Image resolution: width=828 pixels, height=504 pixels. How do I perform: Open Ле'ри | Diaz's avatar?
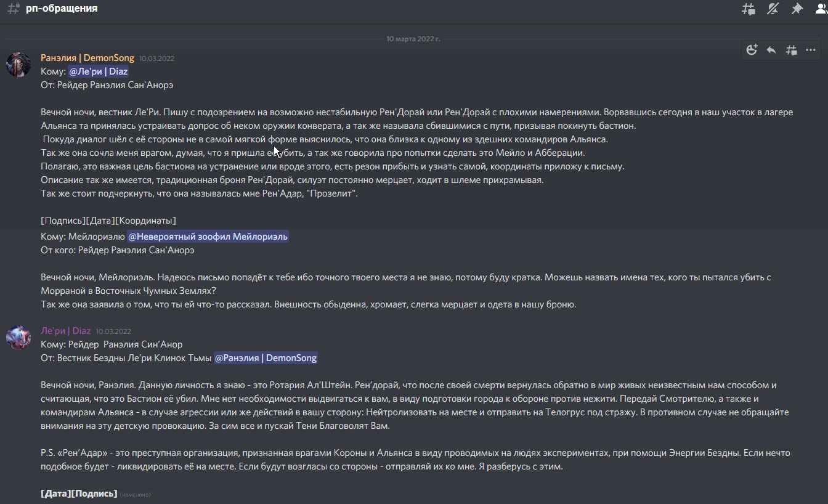point(18,338)
